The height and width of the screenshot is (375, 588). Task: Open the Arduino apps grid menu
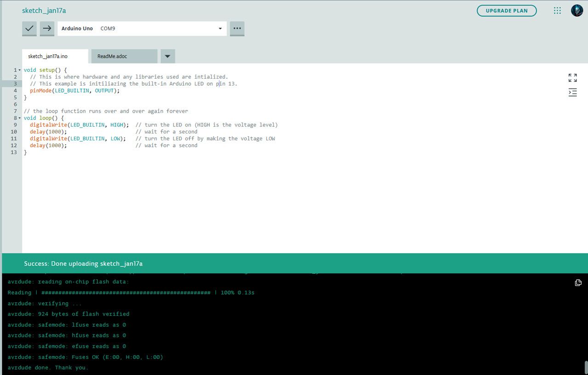click(557, 10)
